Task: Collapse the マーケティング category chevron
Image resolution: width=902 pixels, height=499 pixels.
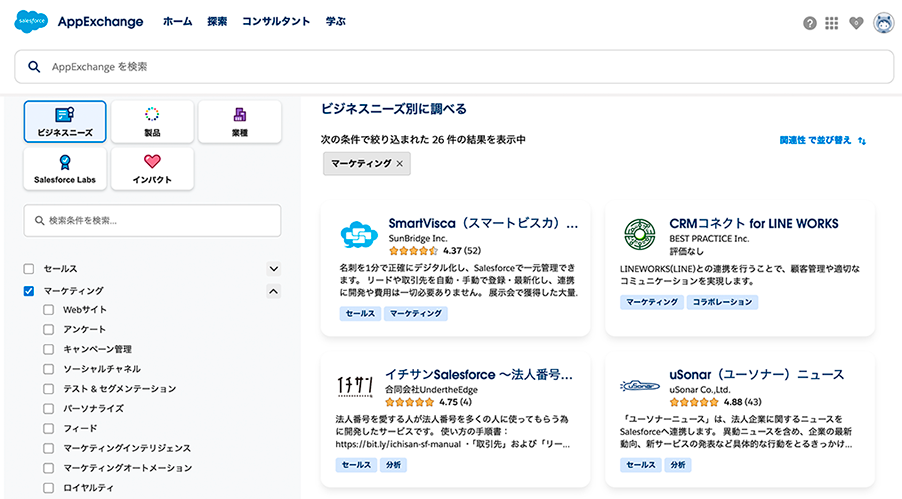Action: [273, 291]
